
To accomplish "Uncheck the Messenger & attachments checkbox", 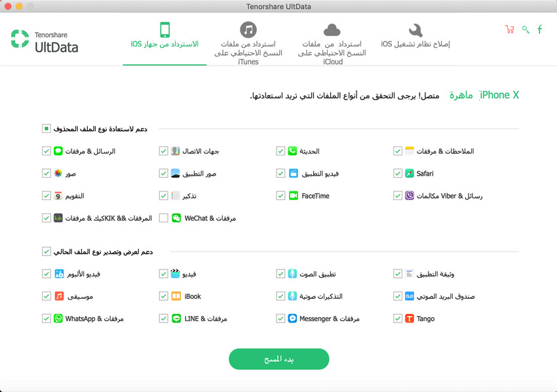I will click(x=280, y=319).
